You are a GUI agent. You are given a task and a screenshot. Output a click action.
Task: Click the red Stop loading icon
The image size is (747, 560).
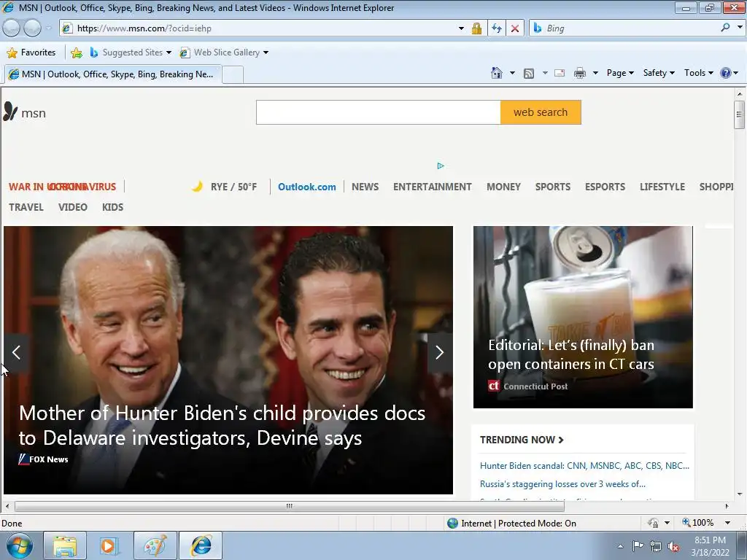click(515, 28)
